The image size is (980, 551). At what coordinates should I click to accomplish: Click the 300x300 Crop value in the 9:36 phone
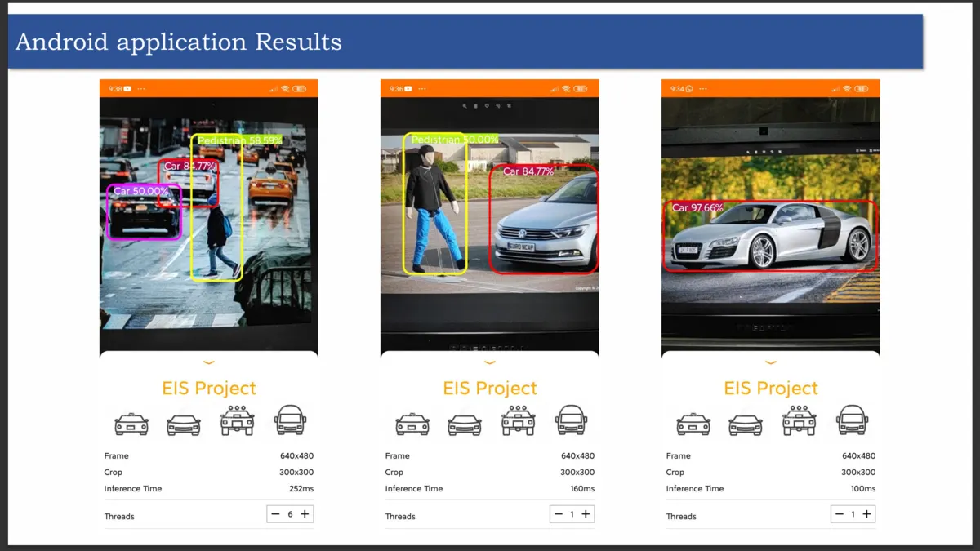[x=577, y=473]
